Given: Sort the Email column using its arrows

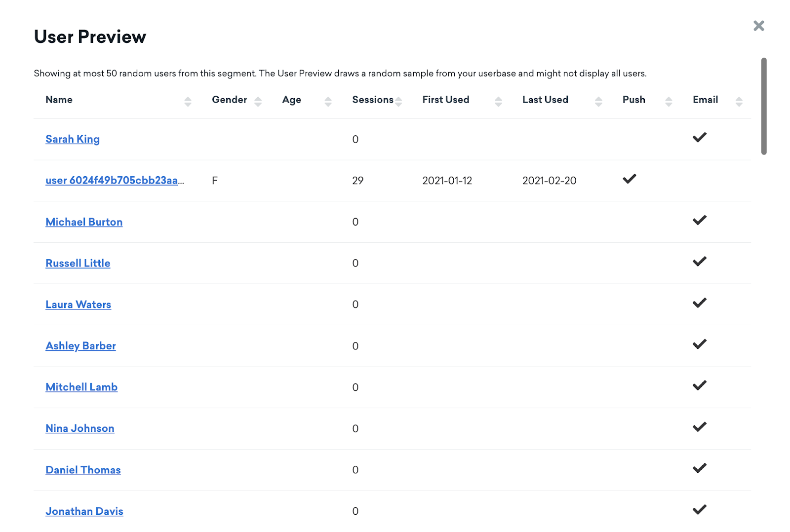Looking at the screenshot, I should (x=739, y=101).
